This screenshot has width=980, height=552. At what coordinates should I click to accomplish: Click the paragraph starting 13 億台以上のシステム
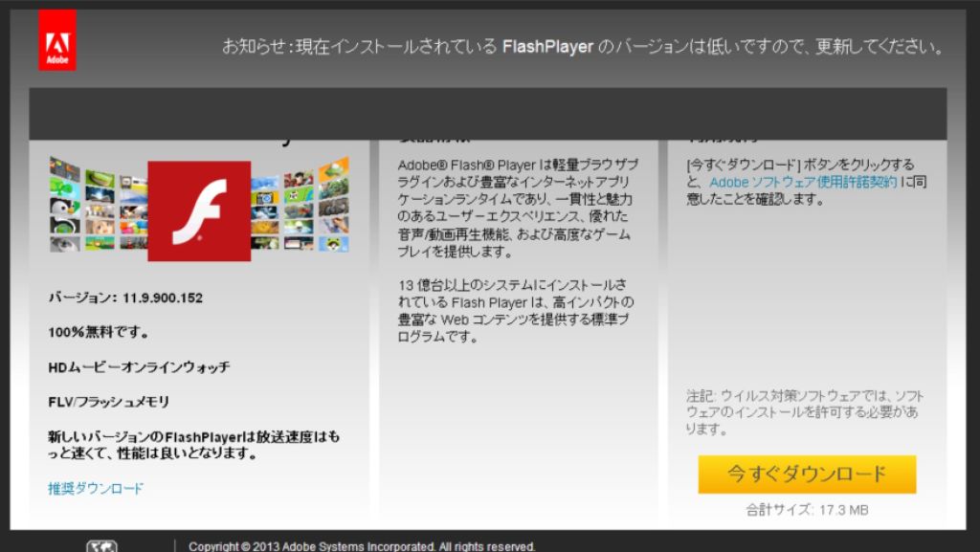point(516,311)
